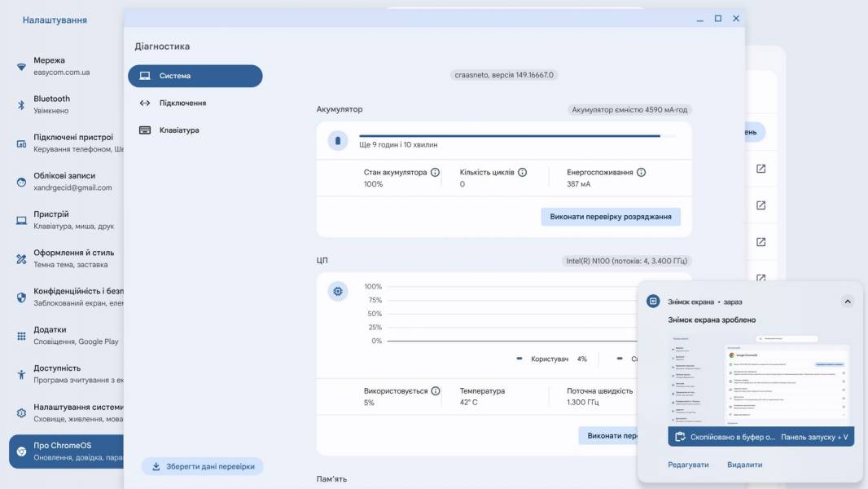Click the Bluetooth icon in settings sidebar
868x489 pixels.
point(21,104)
